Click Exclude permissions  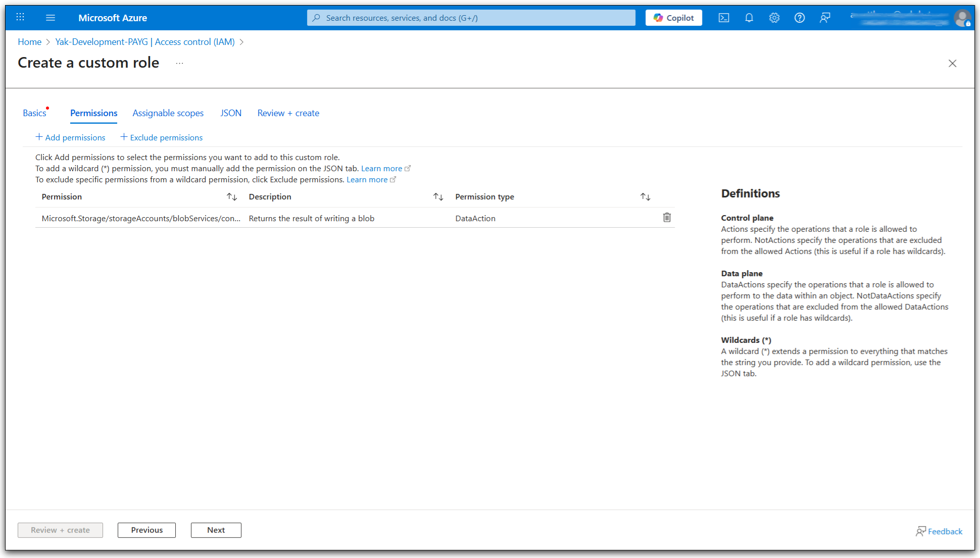tap(161, 137)
